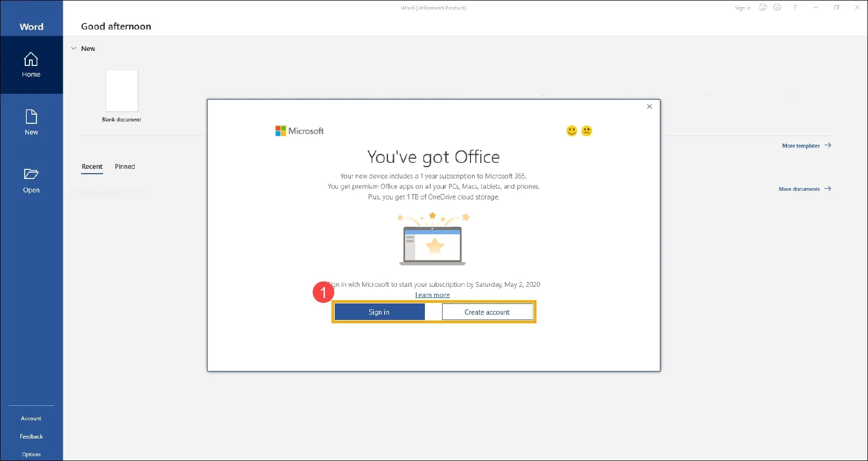Screen dimensions: 868x461
Task: Click the laptop with stars illustration
Action: [x=432, y=239]
